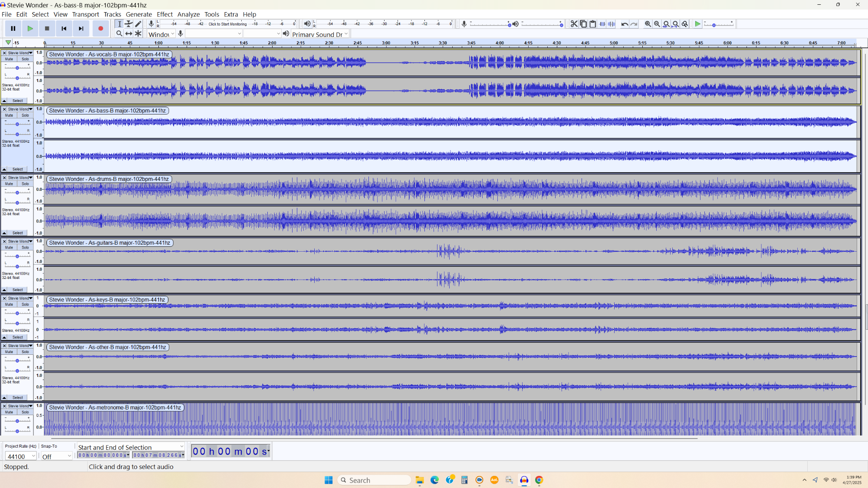This screenshot has width=868, height=488.
Task: Fit selection to width icon
Action: (666, 24)
